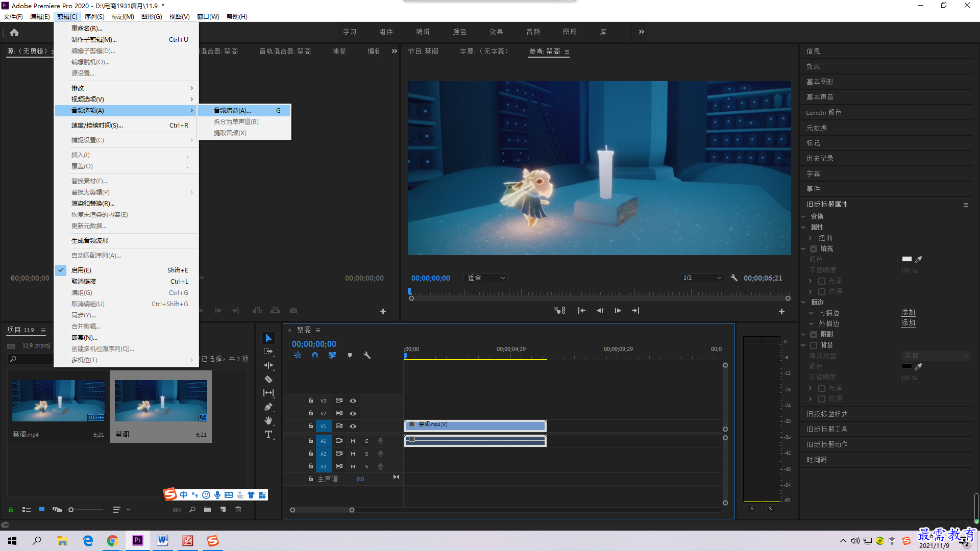Toggle the fill (填充) checkbox
This screenshot has height=551, width=980.
click(814, 249)
